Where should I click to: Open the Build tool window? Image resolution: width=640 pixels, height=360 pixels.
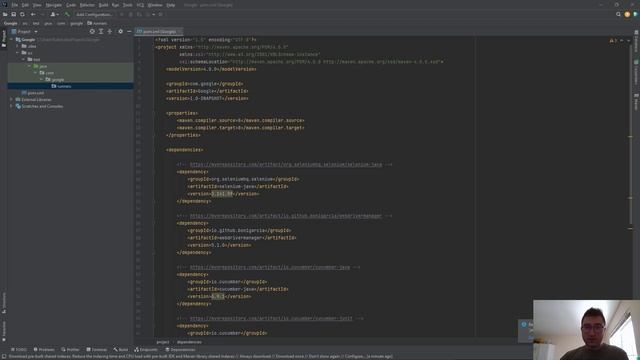(121, 350)
